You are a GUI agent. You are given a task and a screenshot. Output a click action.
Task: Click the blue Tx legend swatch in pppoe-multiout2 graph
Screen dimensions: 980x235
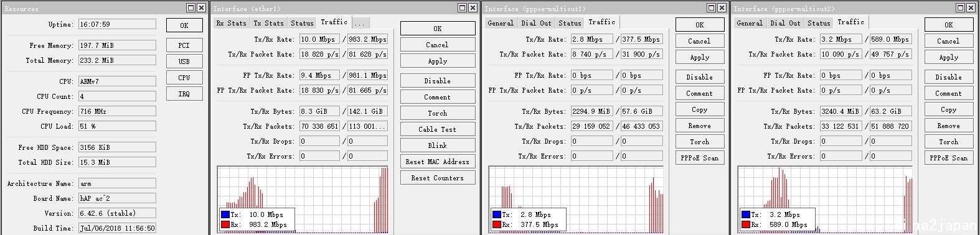coord(746,214)
